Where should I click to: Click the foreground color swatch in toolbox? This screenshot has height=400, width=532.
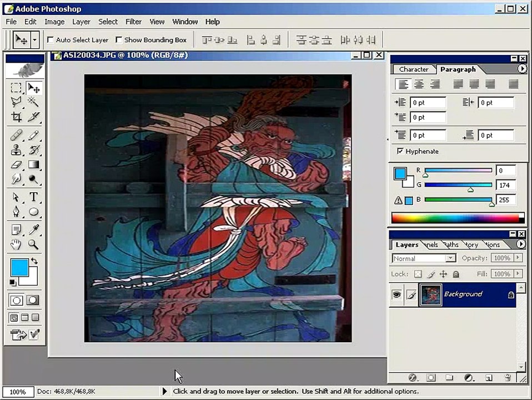pyautogui.click(x=19, y=268)
